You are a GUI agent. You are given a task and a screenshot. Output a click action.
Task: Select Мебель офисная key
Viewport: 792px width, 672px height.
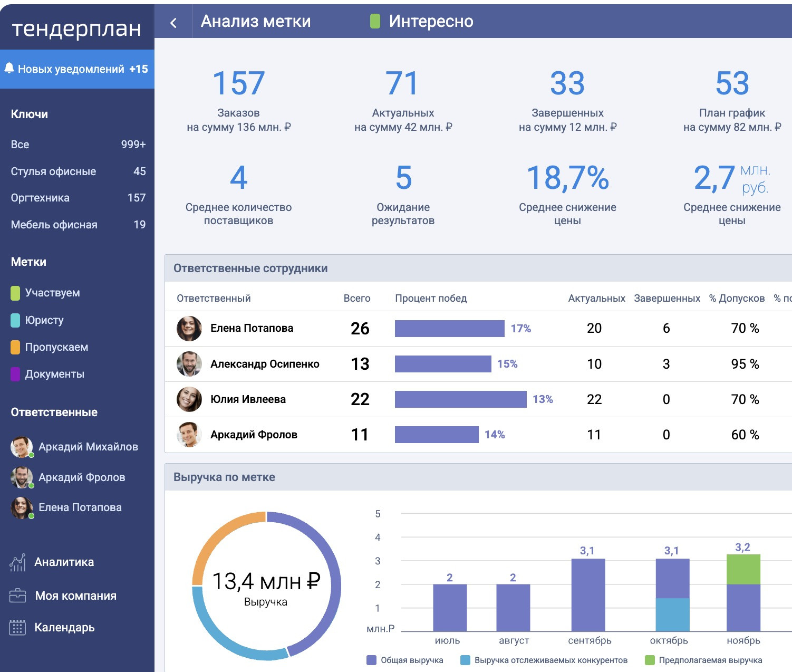click(x=54, y=225)
